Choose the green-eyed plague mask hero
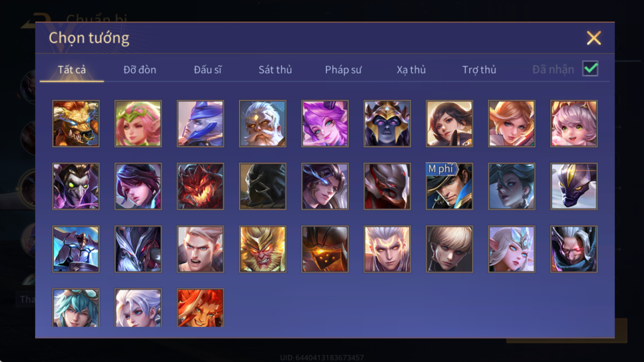The image size is (644, 362). pos(76,186)
